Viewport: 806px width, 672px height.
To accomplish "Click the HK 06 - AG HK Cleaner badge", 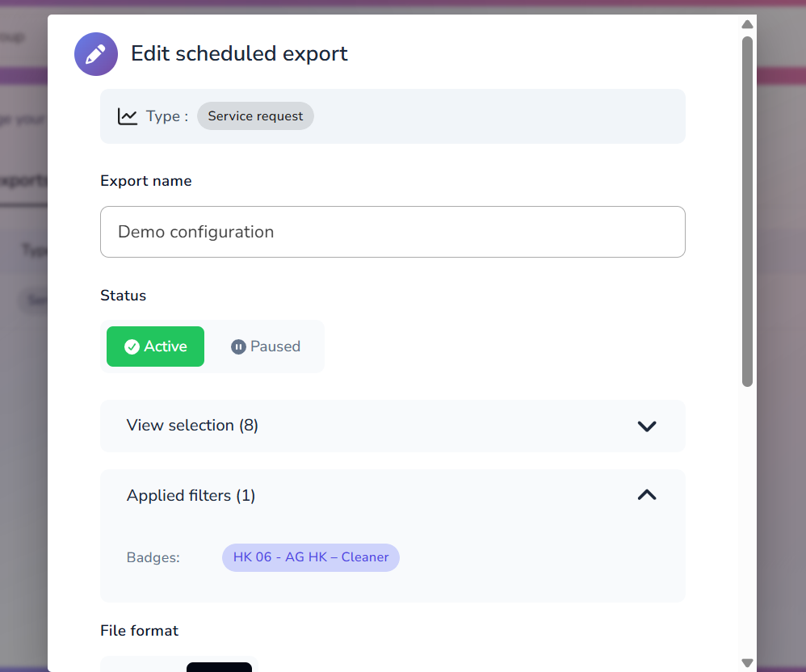I will 310,557.
